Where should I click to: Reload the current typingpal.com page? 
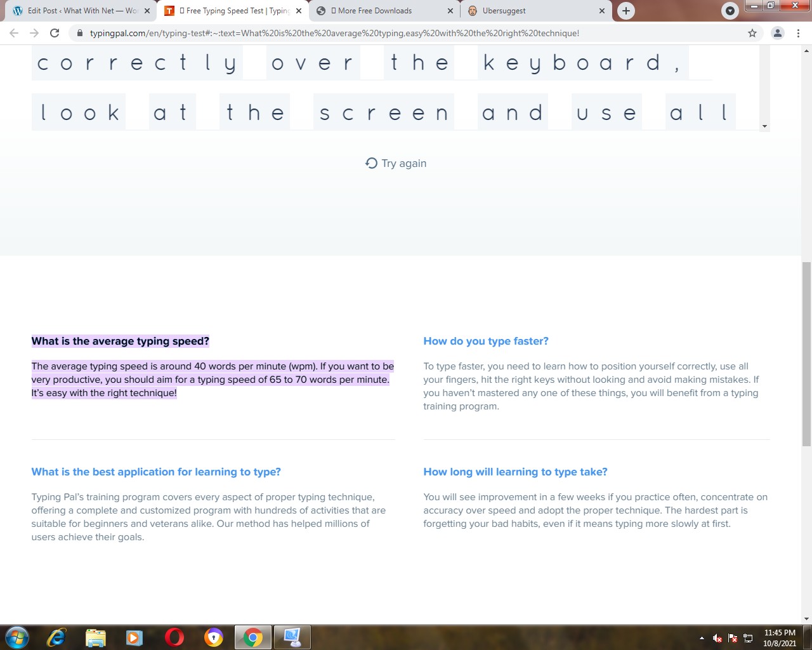[55, 33]
